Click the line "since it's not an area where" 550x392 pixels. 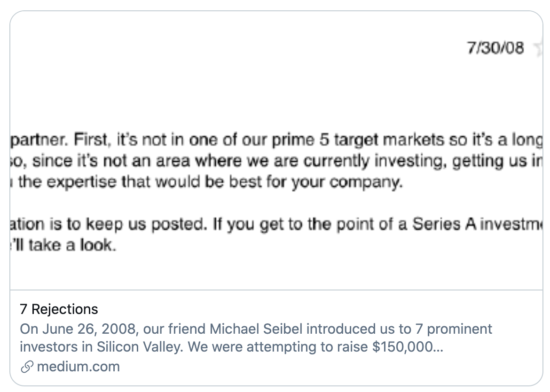tap(276, 161)
